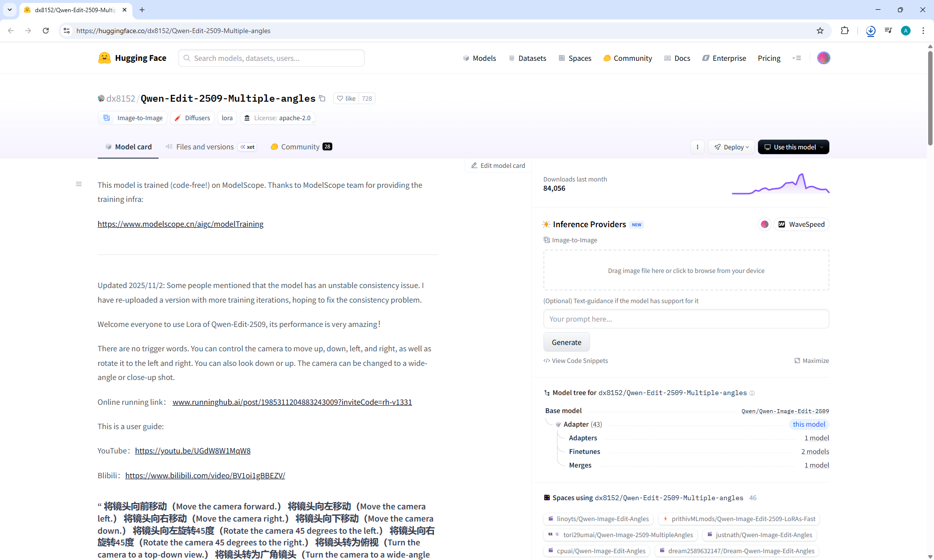Open the Community tab with 28 discussions

pyautogui.click(x=301, y=147)
